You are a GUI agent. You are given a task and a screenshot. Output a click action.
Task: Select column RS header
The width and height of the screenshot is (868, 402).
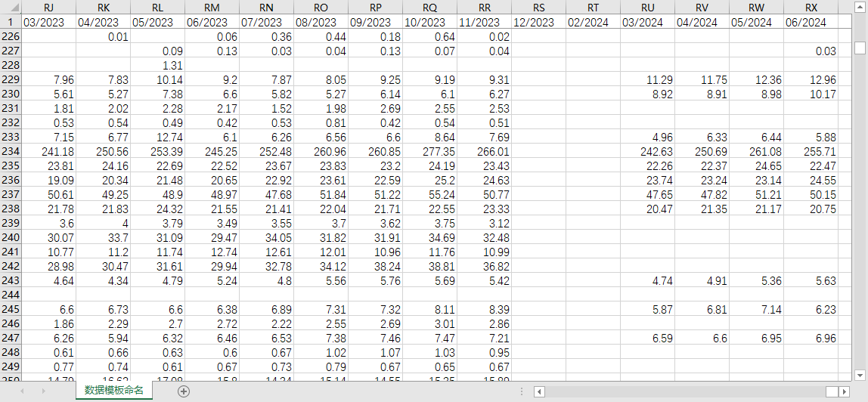tap(538, 8)
